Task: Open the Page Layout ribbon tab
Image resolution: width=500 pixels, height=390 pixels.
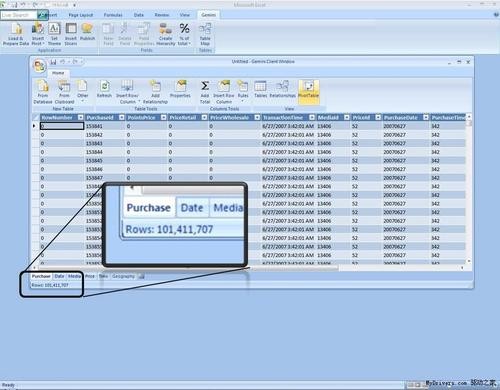Action: [x=81, y=15]
